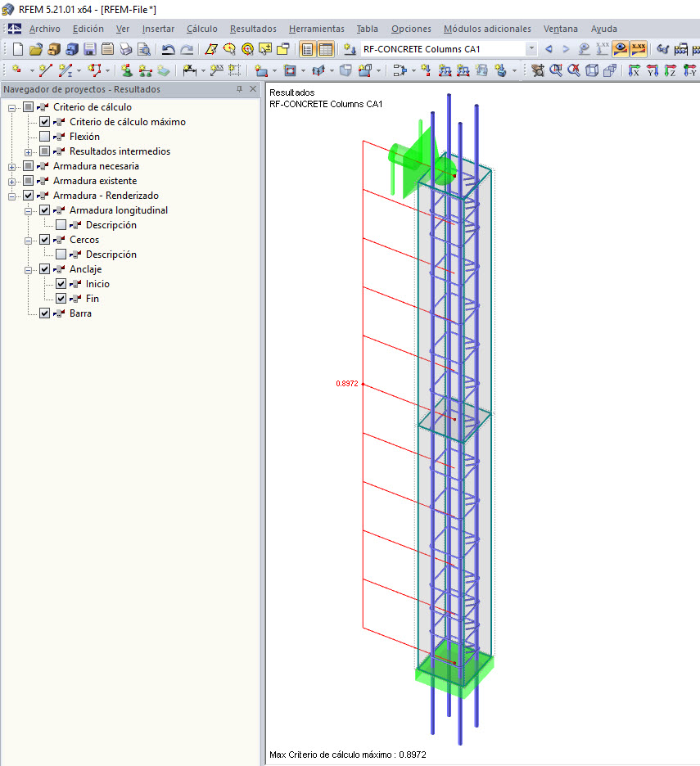Click the Print icon
The height and width of the screenshot is (766, 700).
tap(125, 49)
